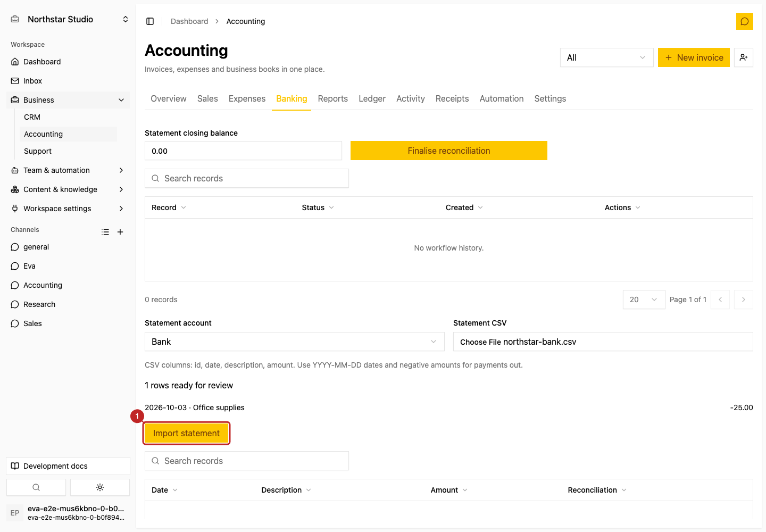The image size is (766, 532).
Task: Change the 20 per page dropdown
Action: 644,300
